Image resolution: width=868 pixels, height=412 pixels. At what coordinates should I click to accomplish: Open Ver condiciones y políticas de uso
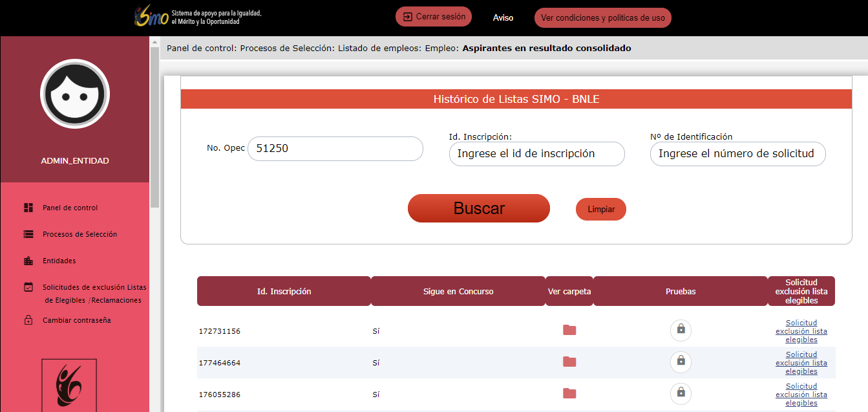pos(602,18)
